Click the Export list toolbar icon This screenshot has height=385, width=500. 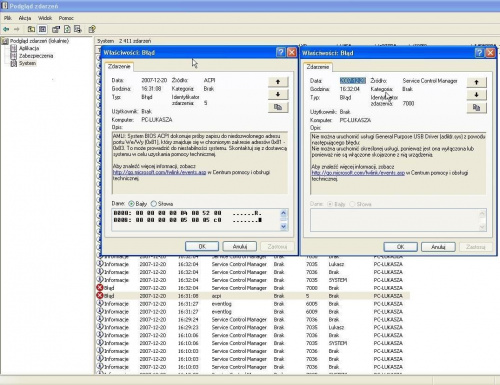[78, 29]
